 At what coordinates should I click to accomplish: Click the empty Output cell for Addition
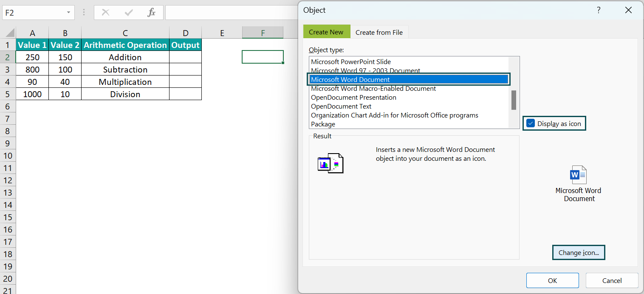click(185, 57)
